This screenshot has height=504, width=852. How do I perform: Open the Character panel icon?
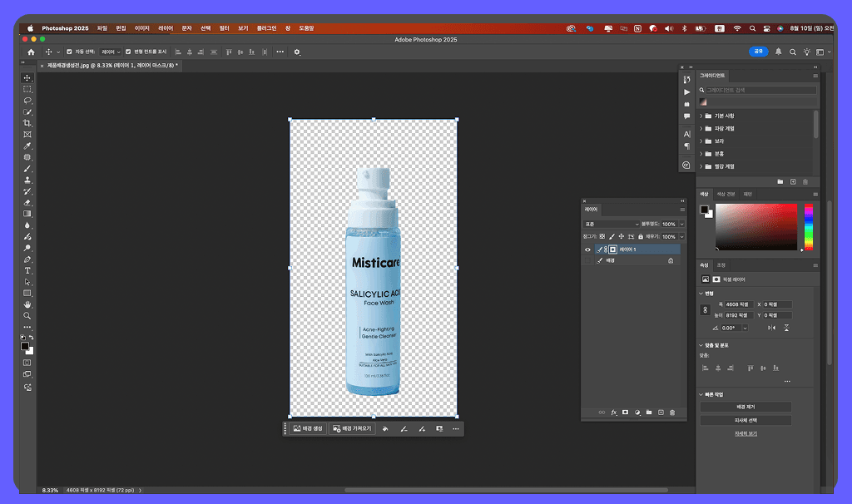click(x=686, y=134)
